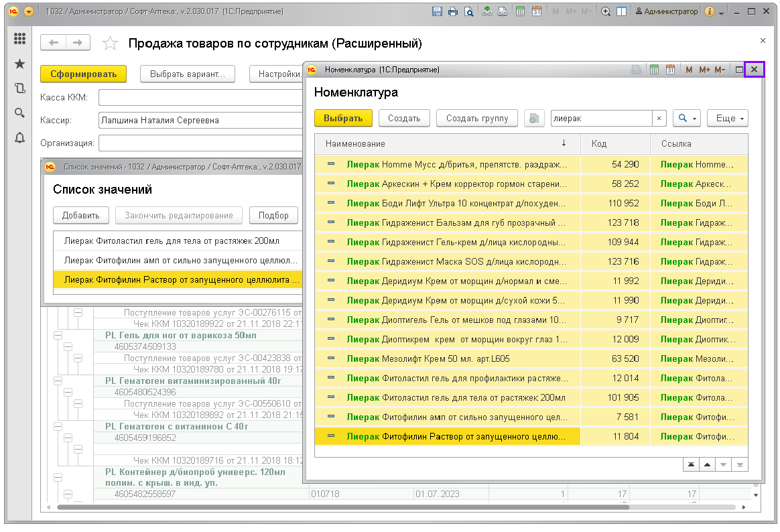Collapse the PL Гематоген с витамином С node
This screenshot has width=780, height=532.
[58, 426]
